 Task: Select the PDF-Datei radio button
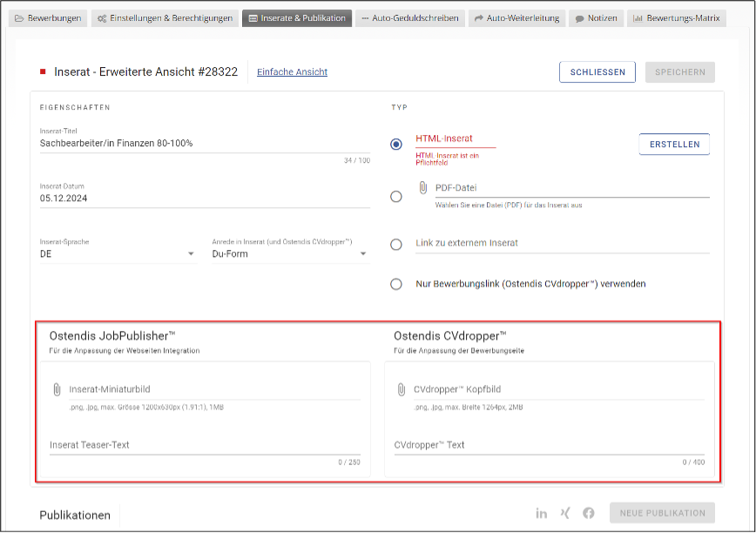(x=396, y=197)
